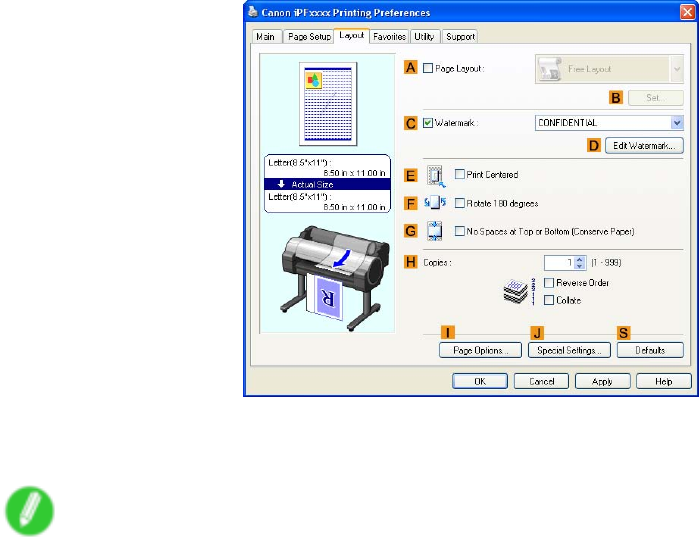Image resolution: width=699 pixels, height=539 pixels.
Task: Open Special Settings dialog
Action: click(569, 350)
